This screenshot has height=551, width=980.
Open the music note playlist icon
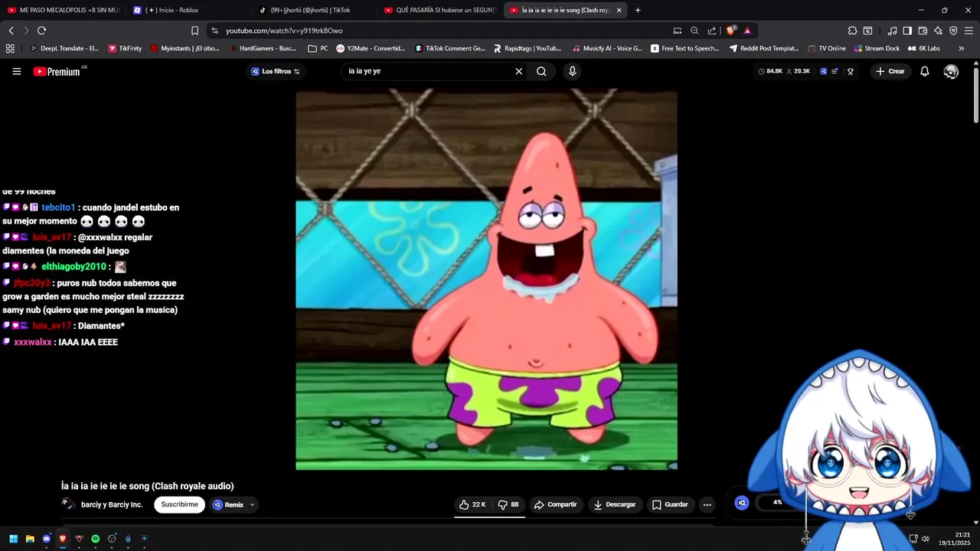click(892, 31)
